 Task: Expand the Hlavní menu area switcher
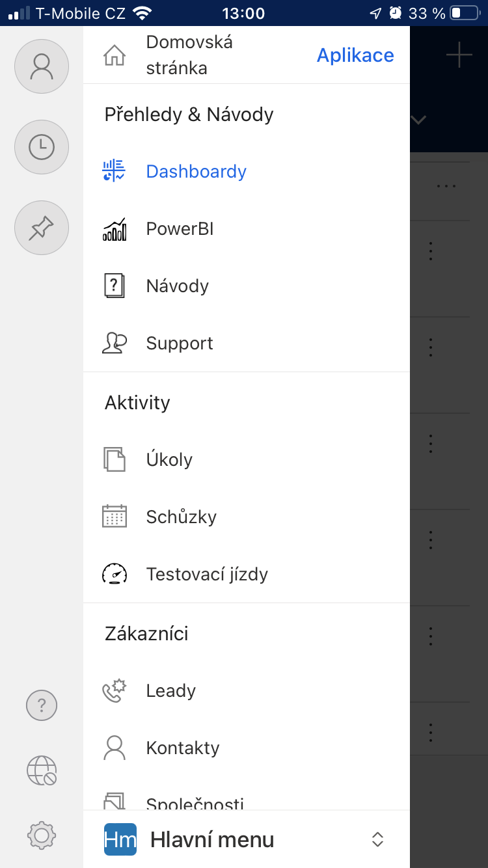point(377,839)
